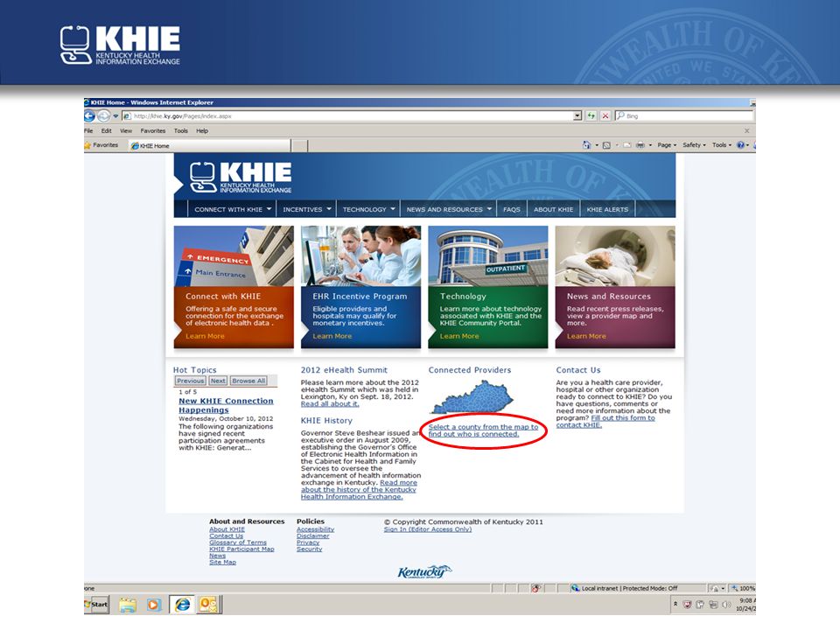Click the Next hot topic button

point(218,381)
